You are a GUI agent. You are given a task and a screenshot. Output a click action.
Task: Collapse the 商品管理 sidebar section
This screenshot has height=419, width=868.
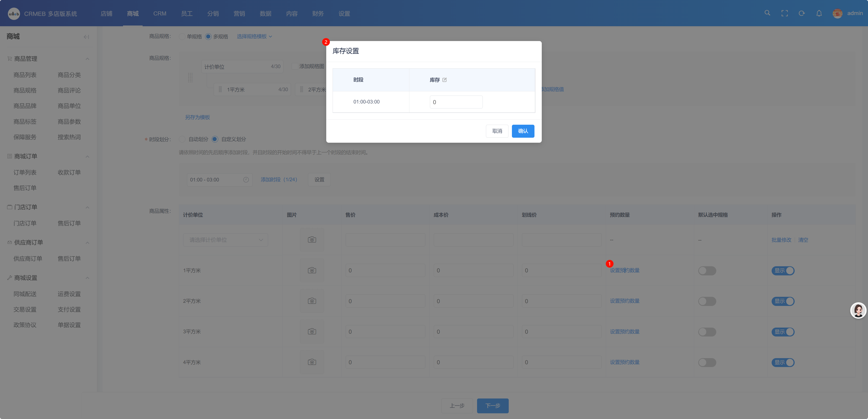[87, 59]
